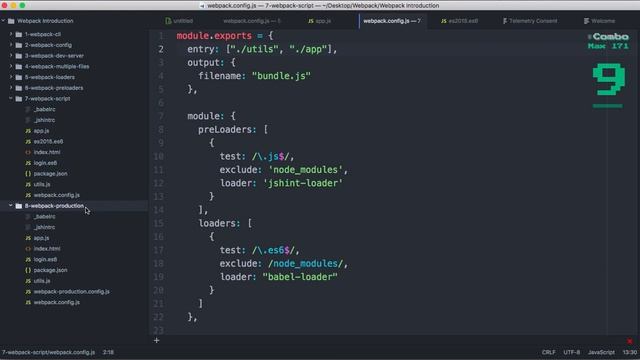The width and height of the screenshot is (640, 360).
Task: Click JS icon of utils.js under 8-webpack-production
Action: click(28, 281)
